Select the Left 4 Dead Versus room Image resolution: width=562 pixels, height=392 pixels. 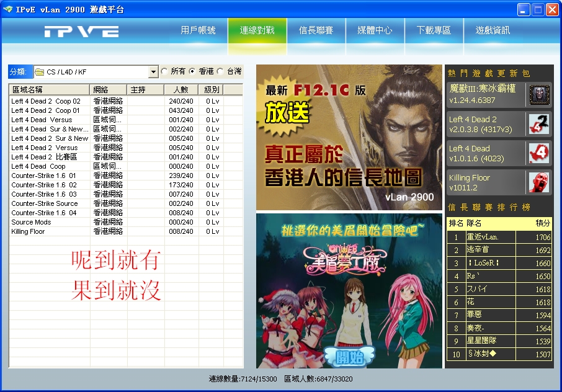[x=126, y=120]
